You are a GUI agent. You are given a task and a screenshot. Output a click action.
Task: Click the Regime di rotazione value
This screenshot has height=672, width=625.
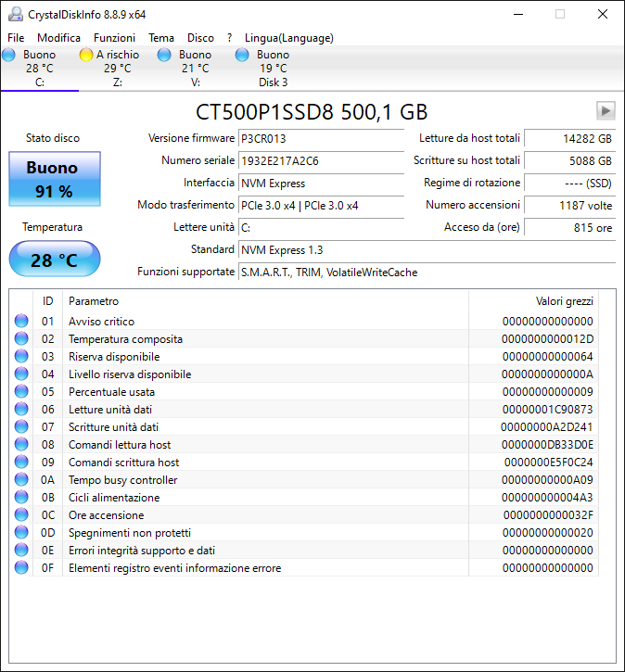(x=569, y=183)
